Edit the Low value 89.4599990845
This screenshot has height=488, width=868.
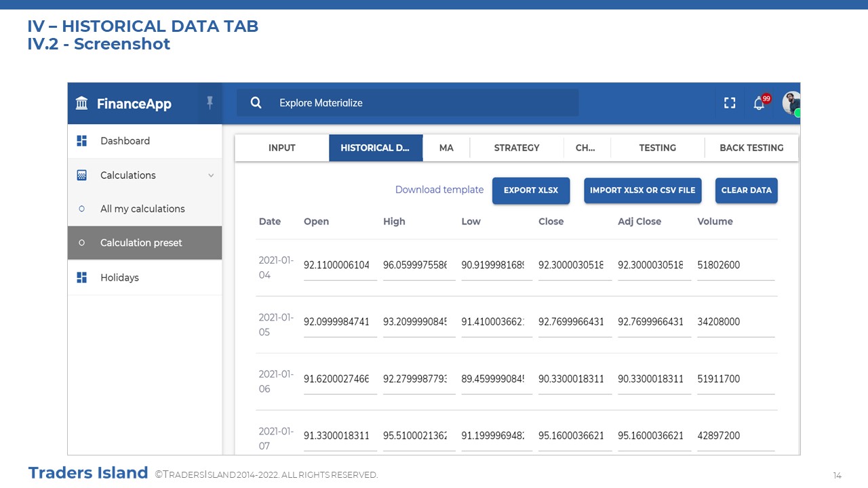(497, 380)
